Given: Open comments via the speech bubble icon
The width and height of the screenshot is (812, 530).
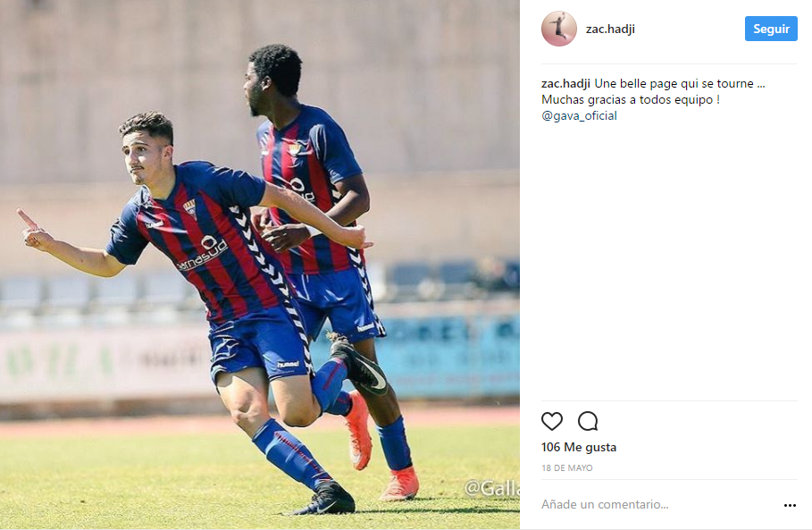Looking at the screenshot, I should click(x=588, y=421).
